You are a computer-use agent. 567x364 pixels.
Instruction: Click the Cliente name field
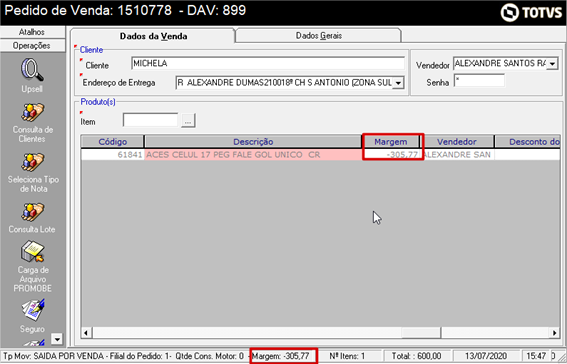(x=268, y=63)
